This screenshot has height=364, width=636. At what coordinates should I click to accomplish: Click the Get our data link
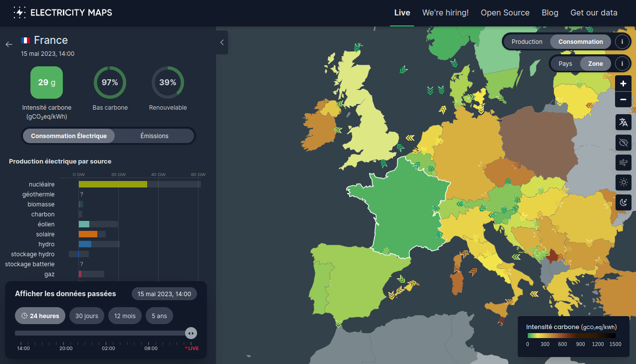coord(594,12)
